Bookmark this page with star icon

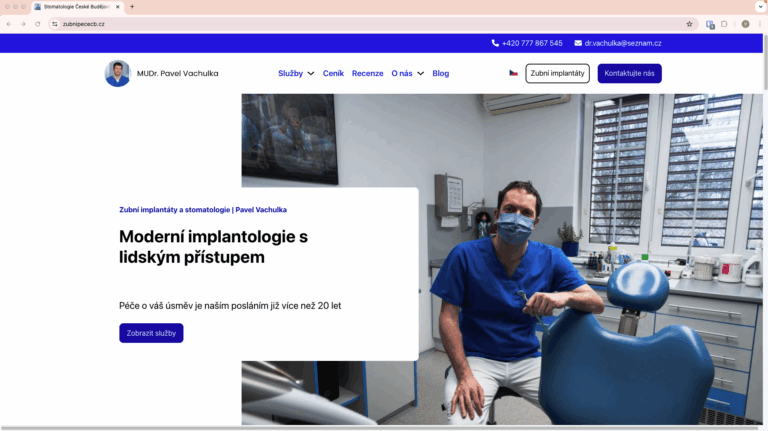click(689, 24)
